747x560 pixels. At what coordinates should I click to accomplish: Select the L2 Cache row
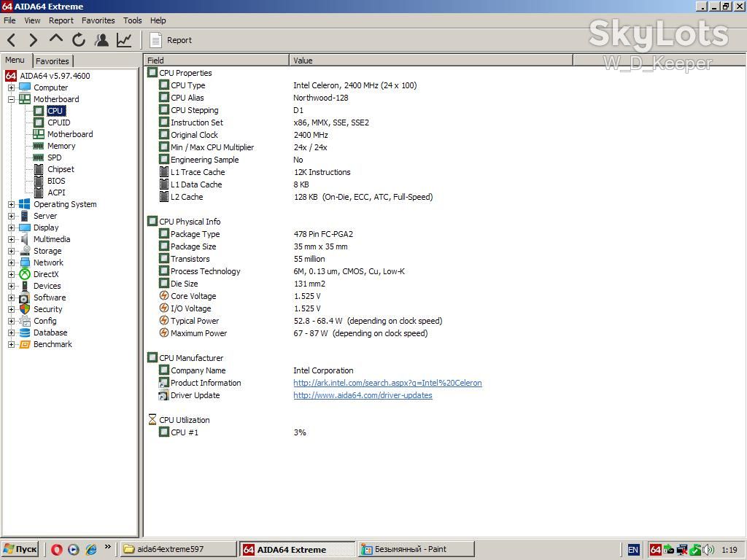pos(295,197)
